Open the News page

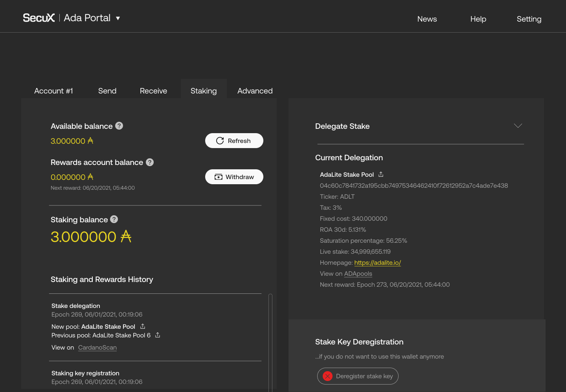pos(427,19)
